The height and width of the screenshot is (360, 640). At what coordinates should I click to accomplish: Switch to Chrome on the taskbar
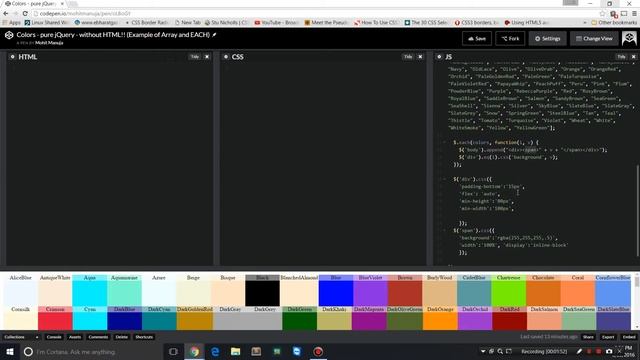pyautogui.click(x=195, y=351)
